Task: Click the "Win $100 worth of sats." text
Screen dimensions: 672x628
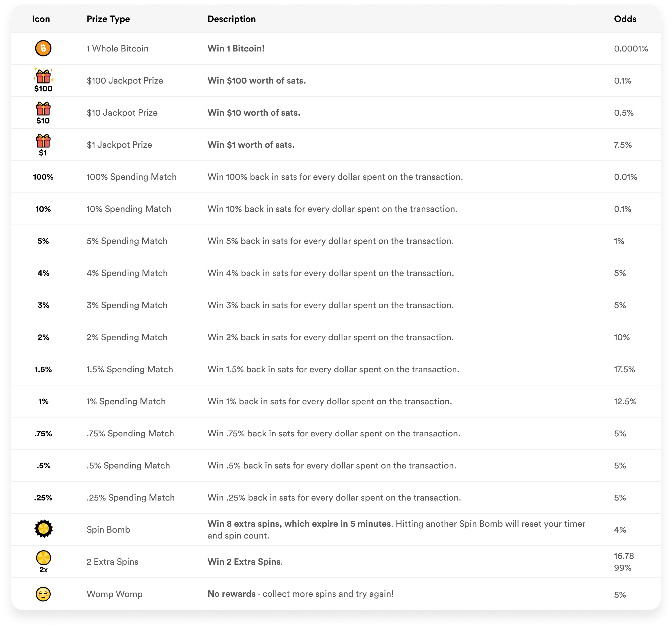Action: click(256, 80)
